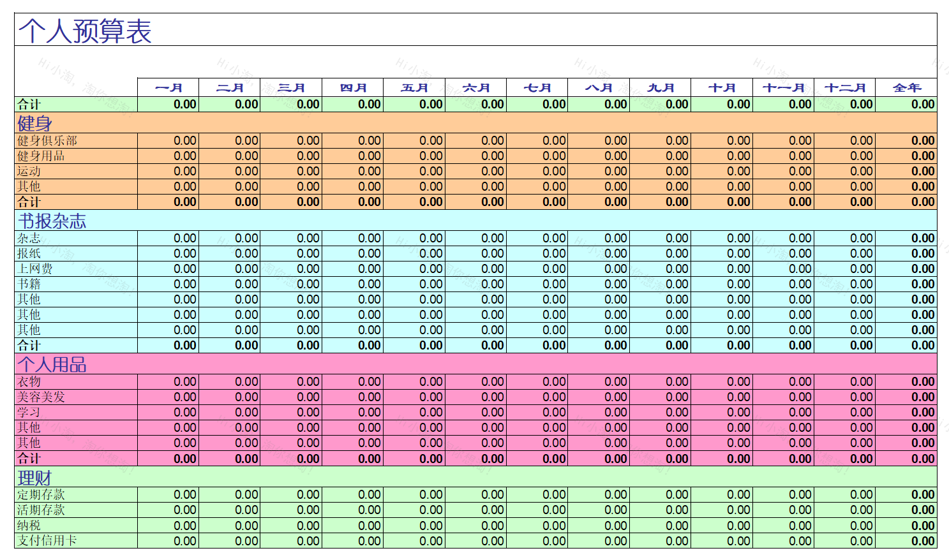949x560 pixels.
Task: Click the 书报杂志 section heading
Action: (52, 221)
